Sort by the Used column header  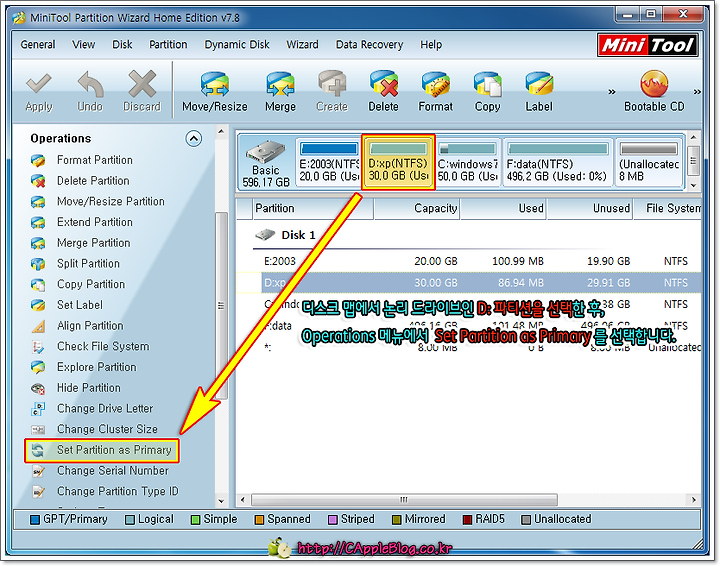click(x=503, y=208)
